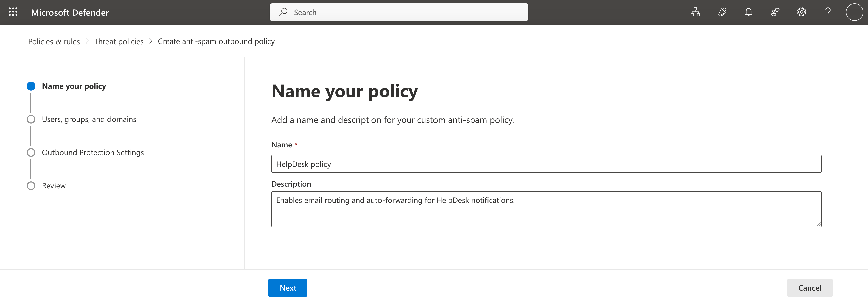Image resolution: width=868 pixels, height=303 pixels.
Task: Click the Name required field label
Action: [284, 145]
